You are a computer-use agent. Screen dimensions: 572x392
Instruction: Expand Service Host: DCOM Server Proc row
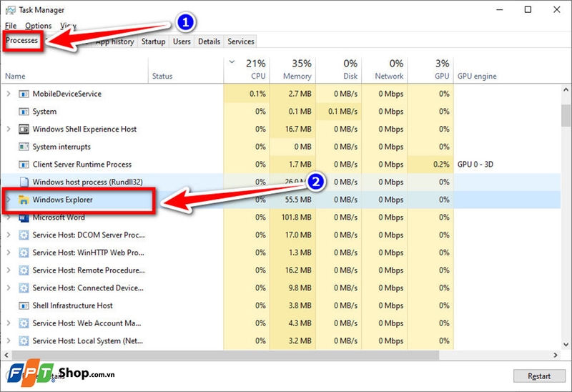click(9, 235)
